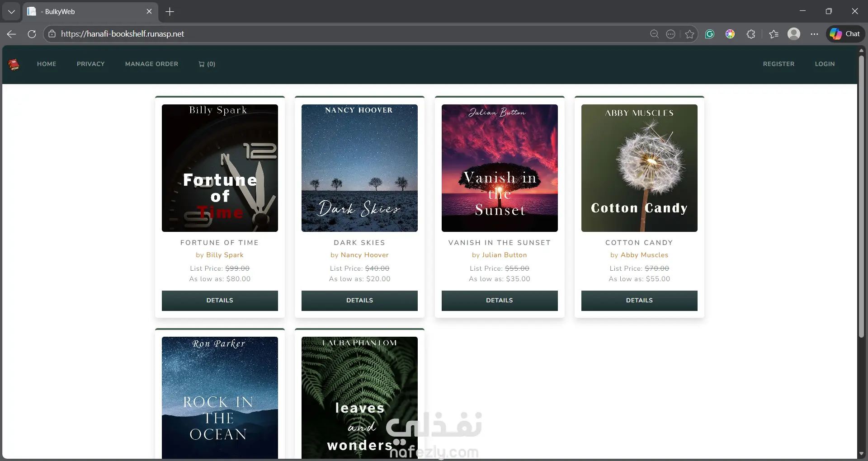View site information lock icon

pos(52,34)
